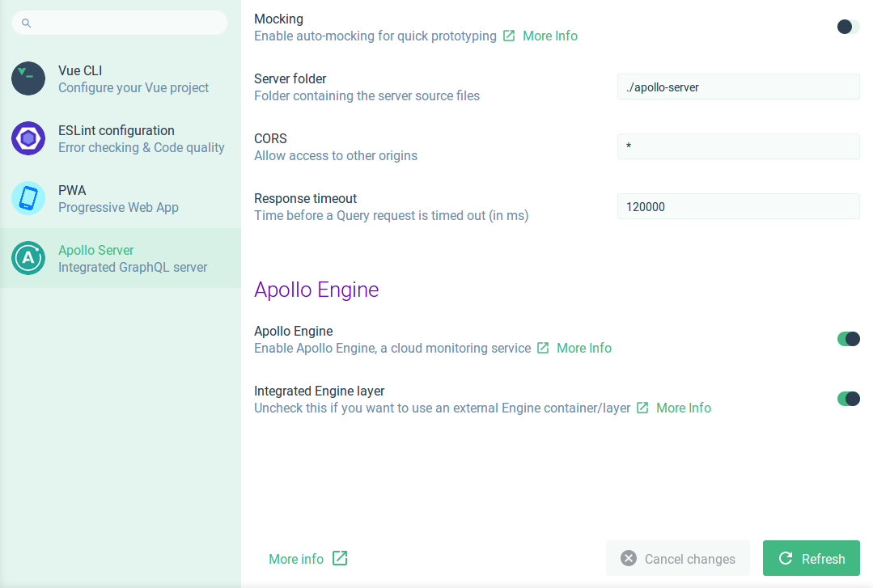Enable the Mocking toggle
Viewport: 873px width, 588px height.
click(x=849, y=27)
